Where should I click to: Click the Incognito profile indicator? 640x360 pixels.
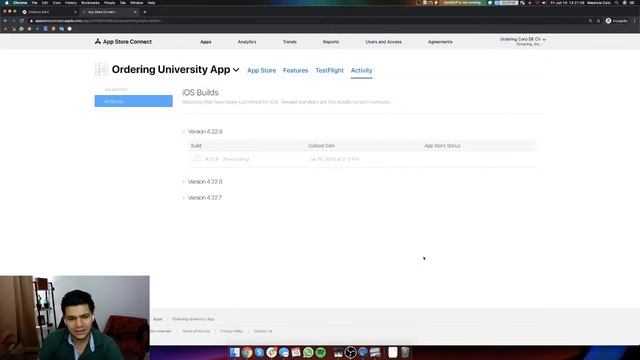coord(617,20)
